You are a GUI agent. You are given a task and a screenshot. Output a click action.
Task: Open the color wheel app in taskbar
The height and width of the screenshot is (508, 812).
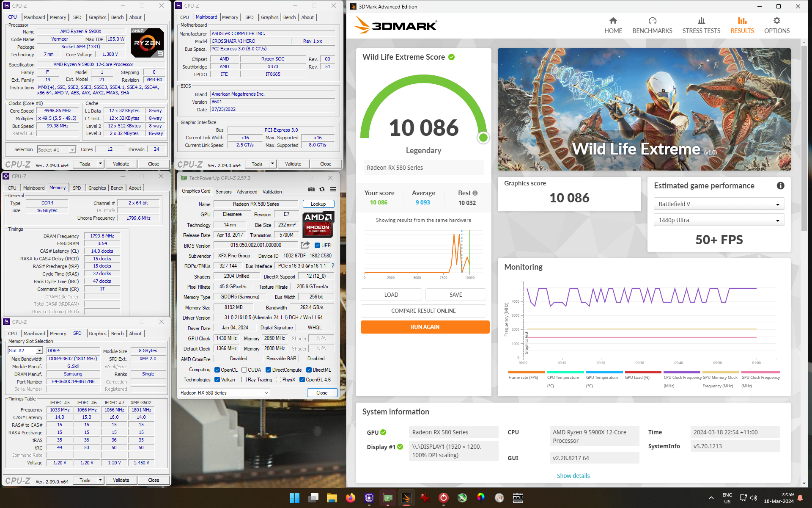coord(481,498)
